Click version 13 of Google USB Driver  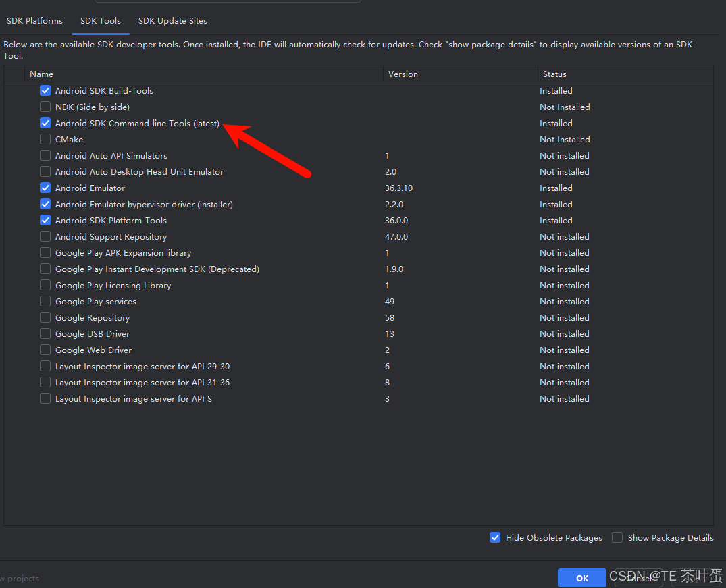390,333
